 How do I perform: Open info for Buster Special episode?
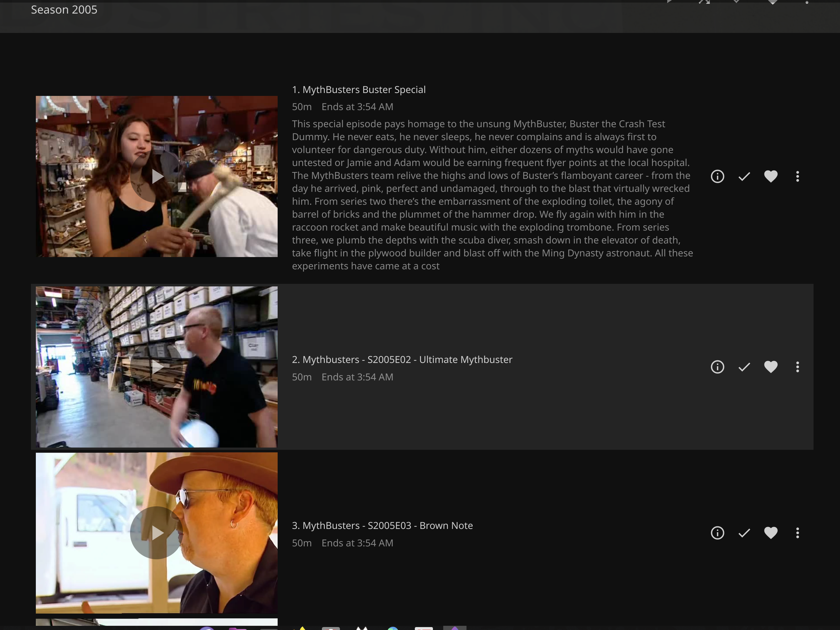pyautogui.click(x=717, y=176)
